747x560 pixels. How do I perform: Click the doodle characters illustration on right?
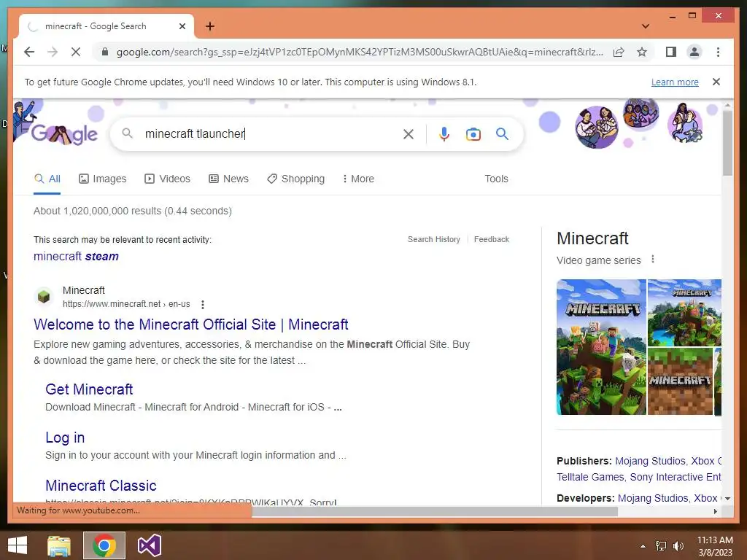click(x=638, y=122)
